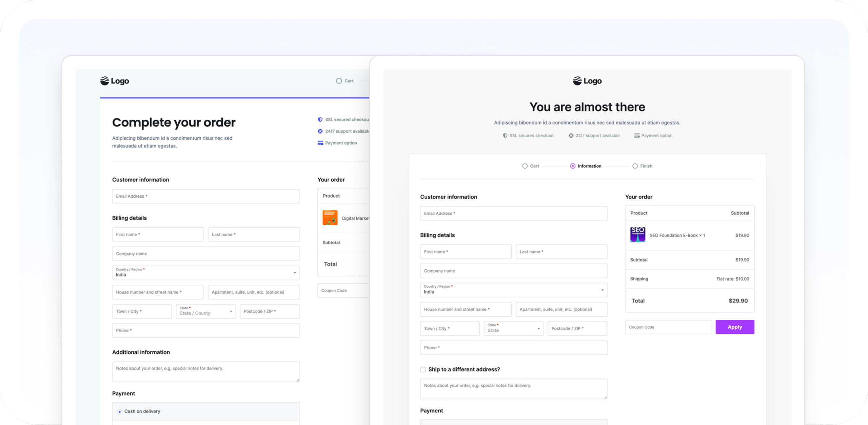
Task: Click the Coupon Code field beside Apply
Action: [668, 327]
